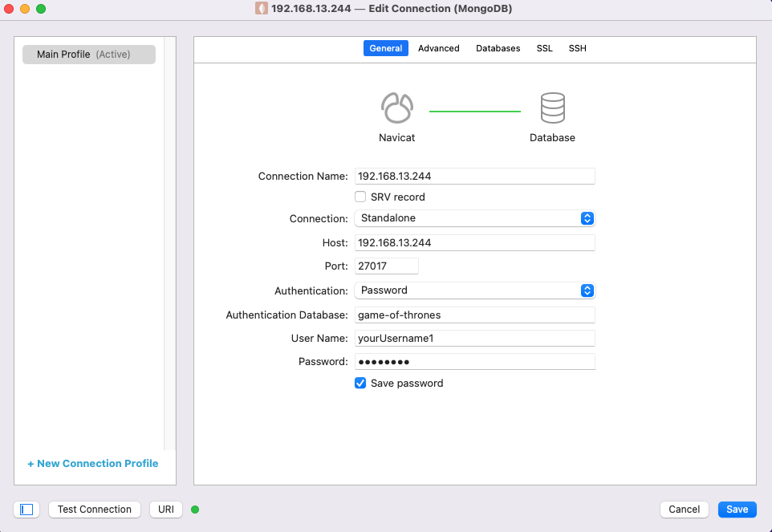Click the URI button

tap(166, 510)
